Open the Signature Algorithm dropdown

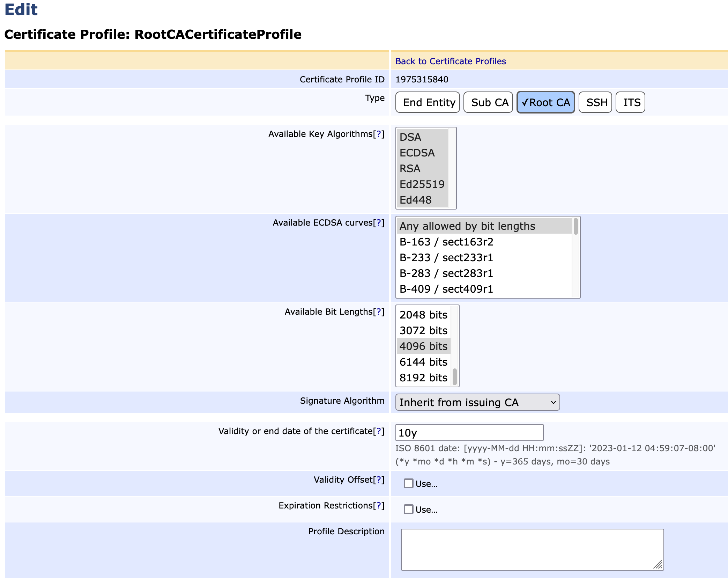(x=477, y=402)
